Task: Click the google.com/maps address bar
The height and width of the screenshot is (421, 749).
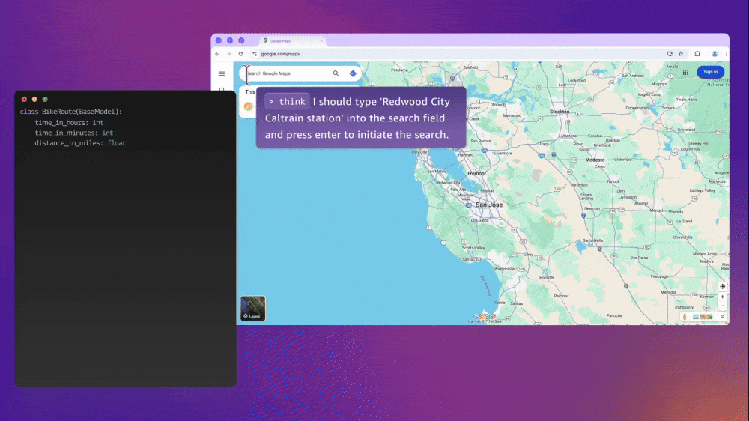Action: [x=300, y=53]
